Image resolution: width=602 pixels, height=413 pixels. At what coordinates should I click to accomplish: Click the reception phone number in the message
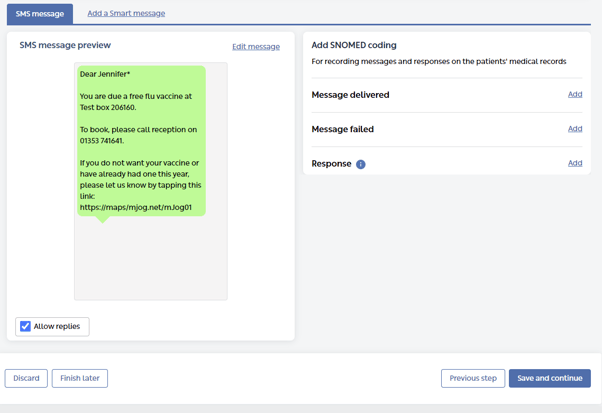click(102, 141)
